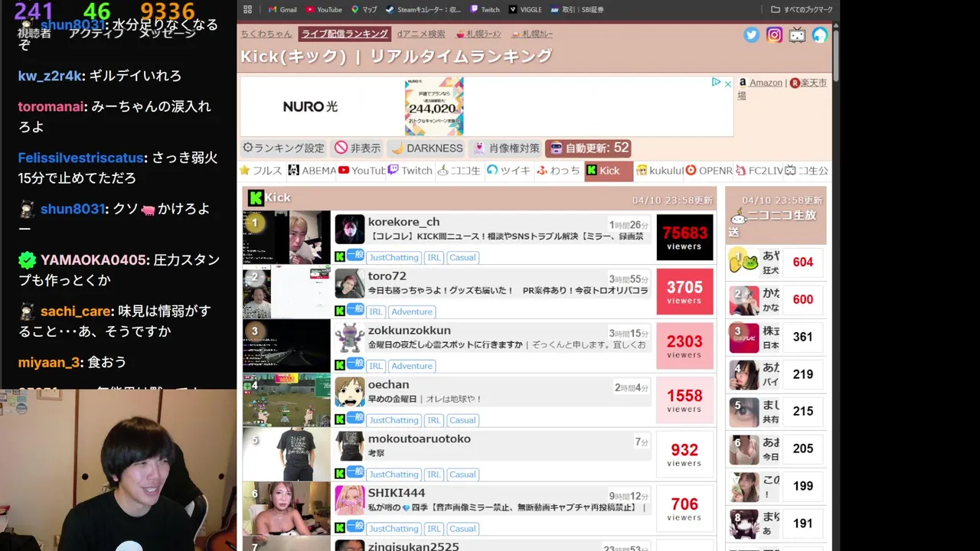Click 75683 viewers count box

point(684,237)
